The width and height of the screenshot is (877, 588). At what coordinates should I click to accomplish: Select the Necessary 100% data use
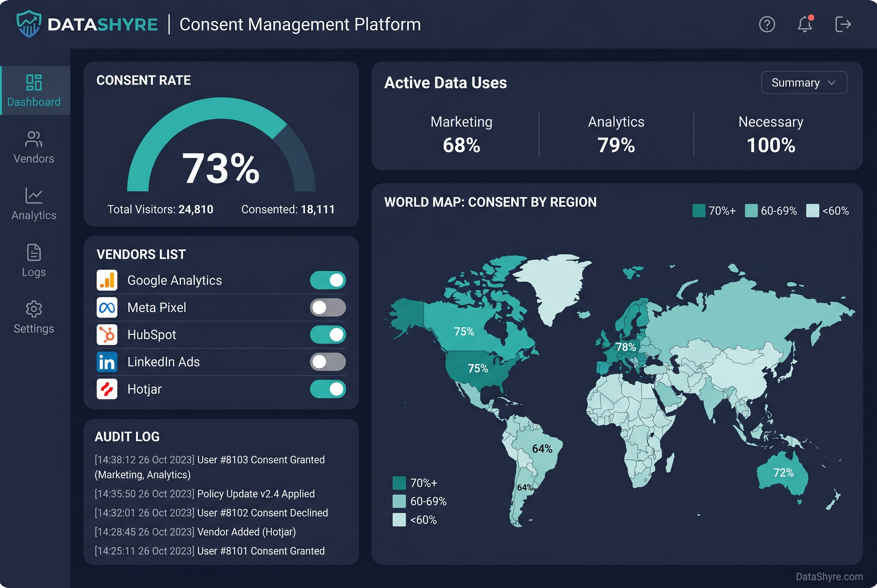771,134
